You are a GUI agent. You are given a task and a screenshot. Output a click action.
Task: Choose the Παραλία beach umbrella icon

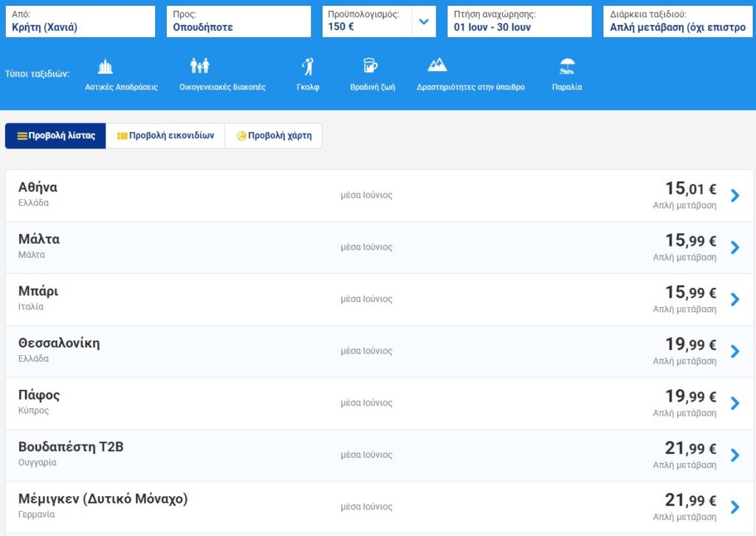[x=567, y=67]
